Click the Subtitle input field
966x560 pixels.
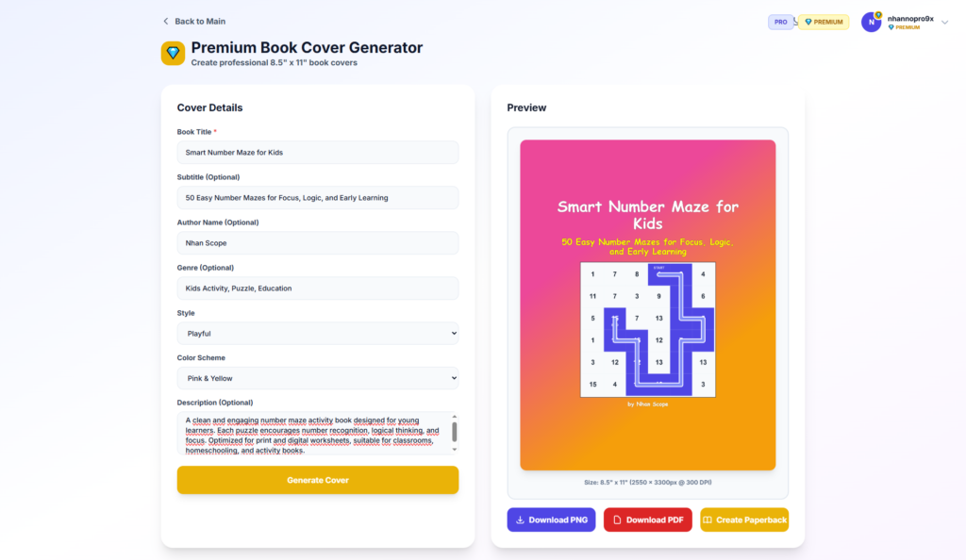(317, 198)
